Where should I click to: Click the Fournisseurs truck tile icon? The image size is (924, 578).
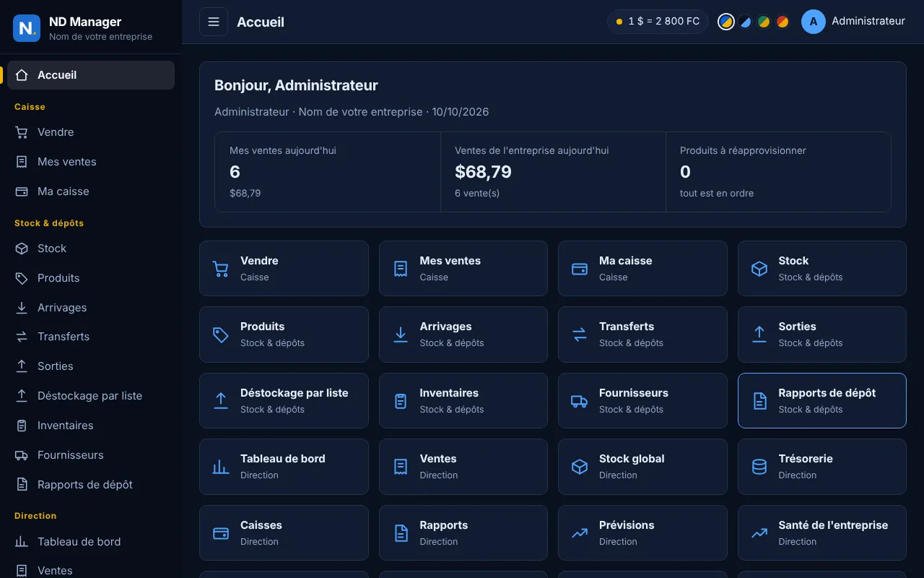coord(579,401)
